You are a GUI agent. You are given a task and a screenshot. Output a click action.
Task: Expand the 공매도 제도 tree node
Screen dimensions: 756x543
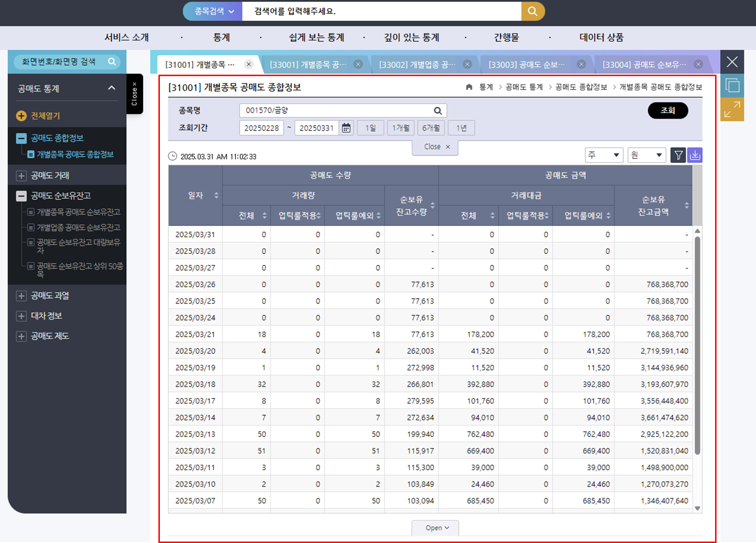coord(21,336)
